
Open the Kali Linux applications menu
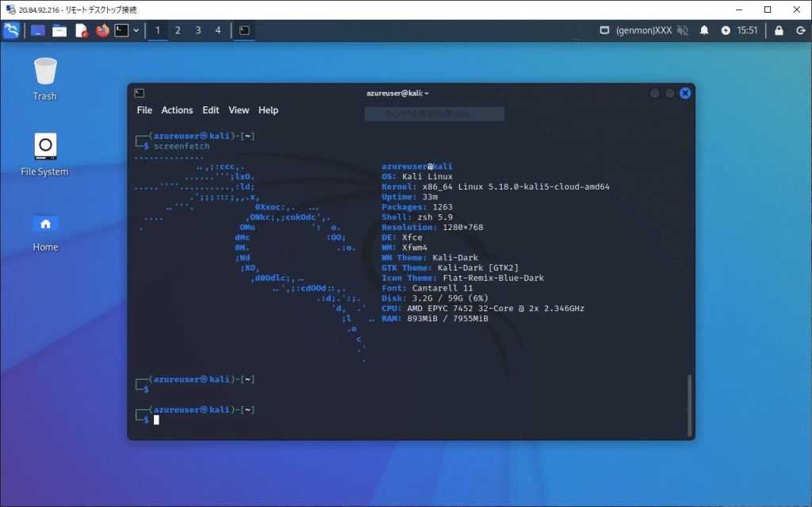click(11, 30)
